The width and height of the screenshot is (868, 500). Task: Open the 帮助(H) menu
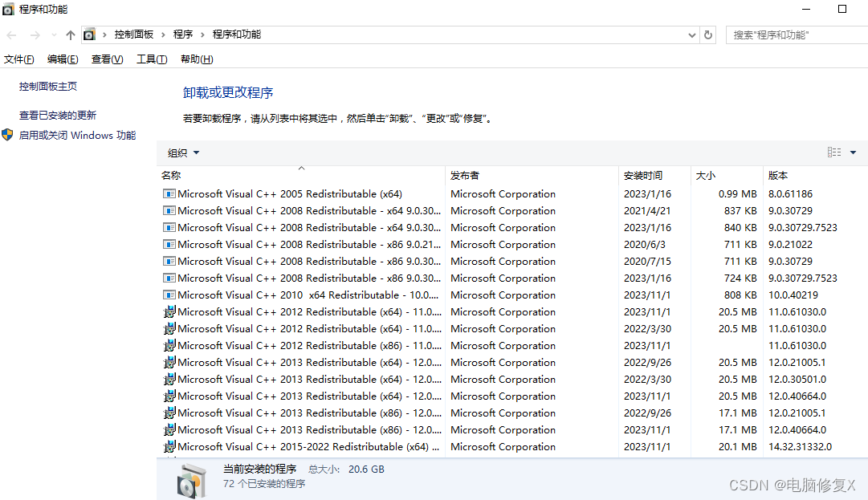tap(197, 59)
